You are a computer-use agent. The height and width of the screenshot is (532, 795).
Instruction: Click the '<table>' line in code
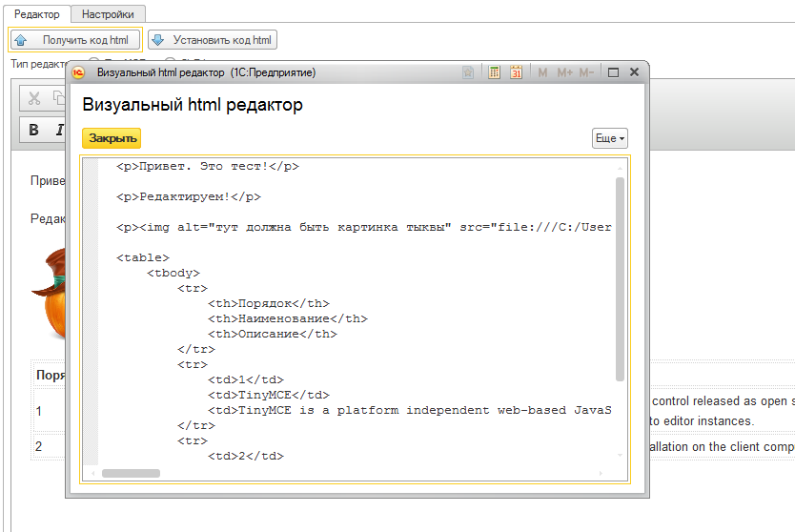tap(142, 257)
